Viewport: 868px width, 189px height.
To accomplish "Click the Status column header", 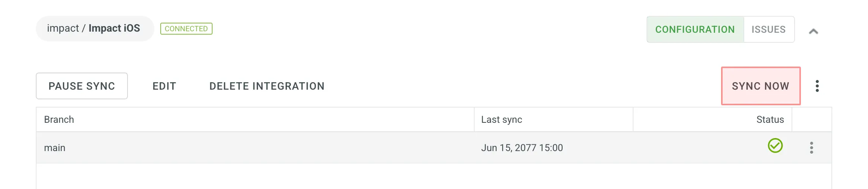I will 770,119.
